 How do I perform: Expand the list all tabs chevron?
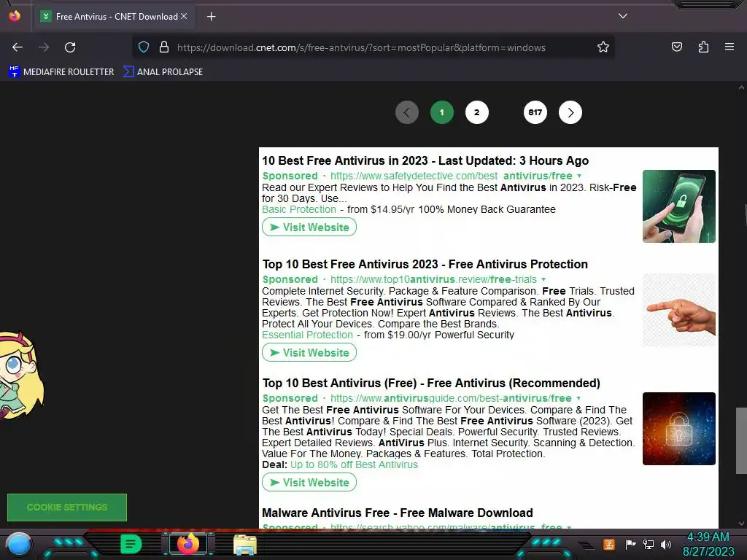click(623, 16)
